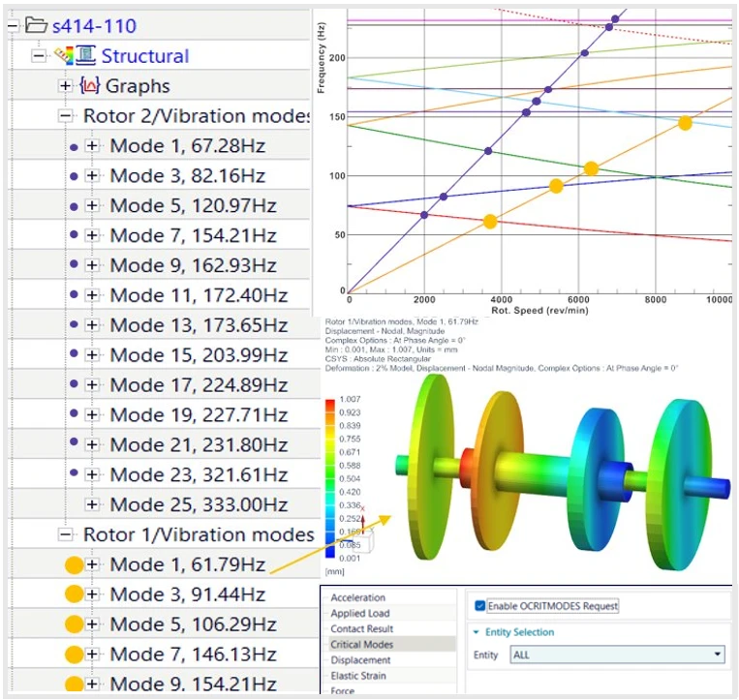Click the s414-110 folder icon
This screenshot has height=700, width=739.
click(36, 24)
